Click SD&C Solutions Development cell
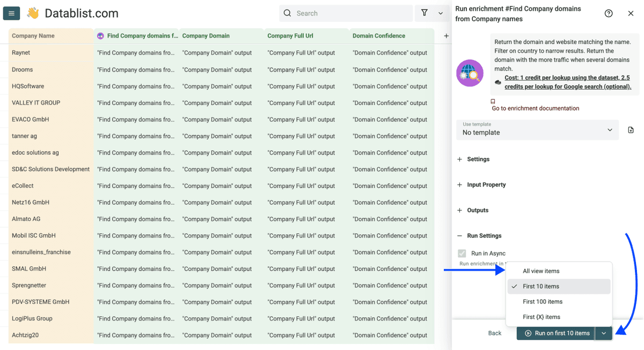The image size is (644, 350). coord(51,169)
